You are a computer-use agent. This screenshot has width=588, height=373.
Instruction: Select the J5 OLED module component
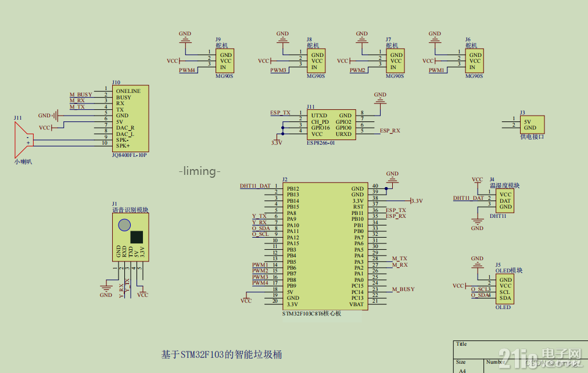pos(505,289)
